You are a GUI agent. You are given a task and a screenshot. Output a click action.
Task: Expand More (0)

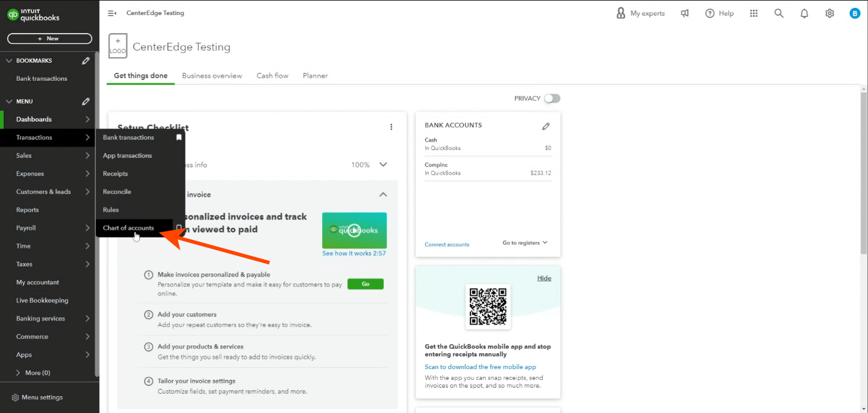pos(33,373)
